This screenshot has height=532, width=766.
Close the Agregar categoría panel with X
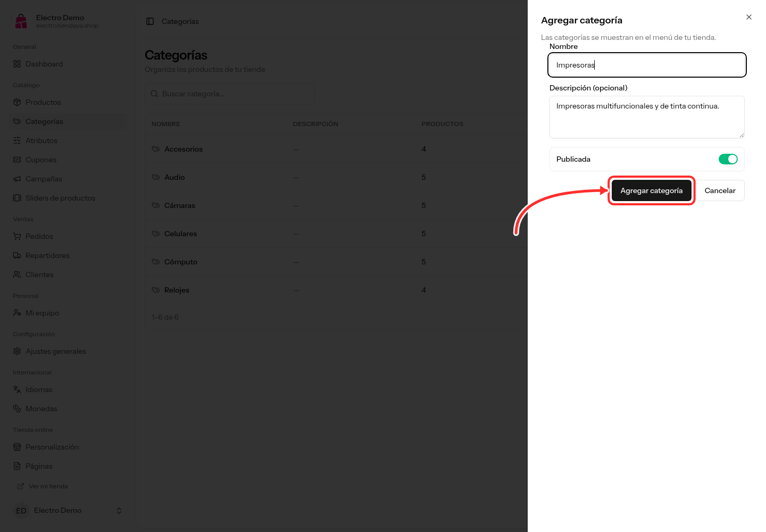(x=749, y=17)
